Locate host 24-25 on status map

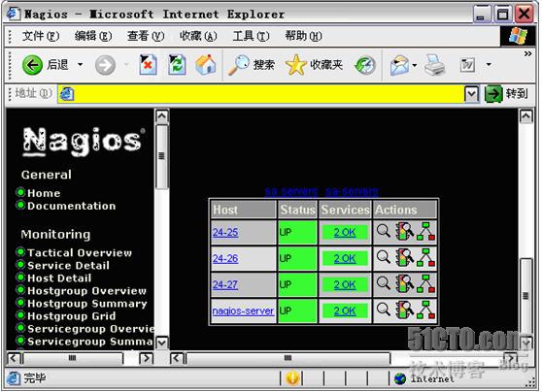click(425, 231)
